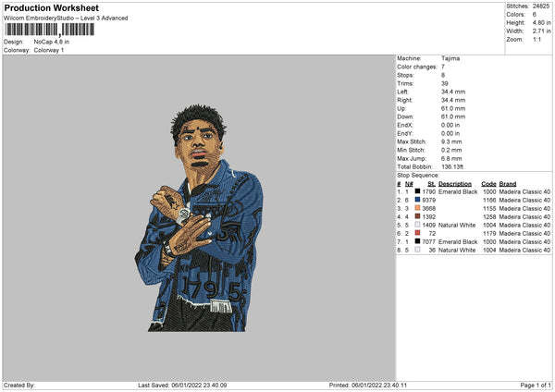Click the 'Stops:' label
This screenshot has width=555, height=392.
click(x=405, y=75)
